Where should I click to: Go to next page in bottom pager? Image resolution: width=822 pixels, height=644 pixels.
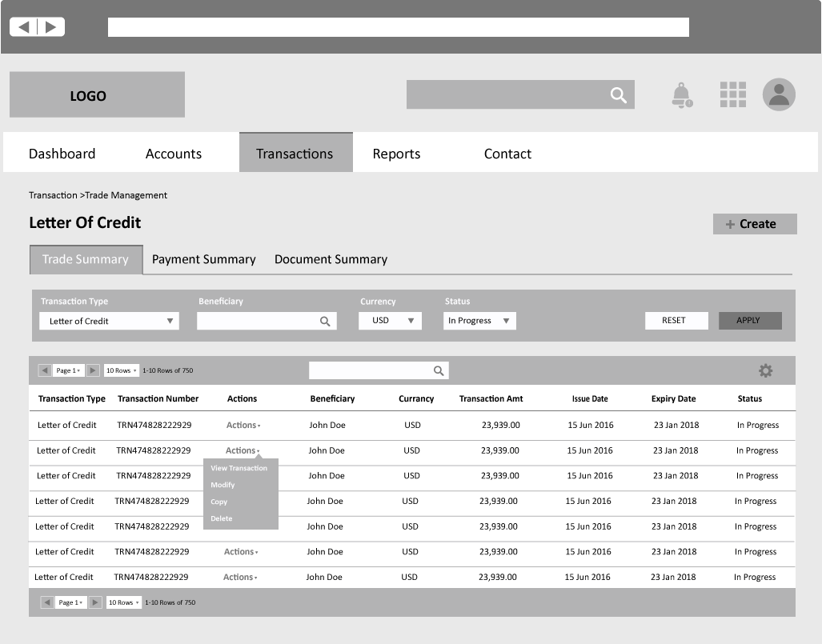click(95, 602)
